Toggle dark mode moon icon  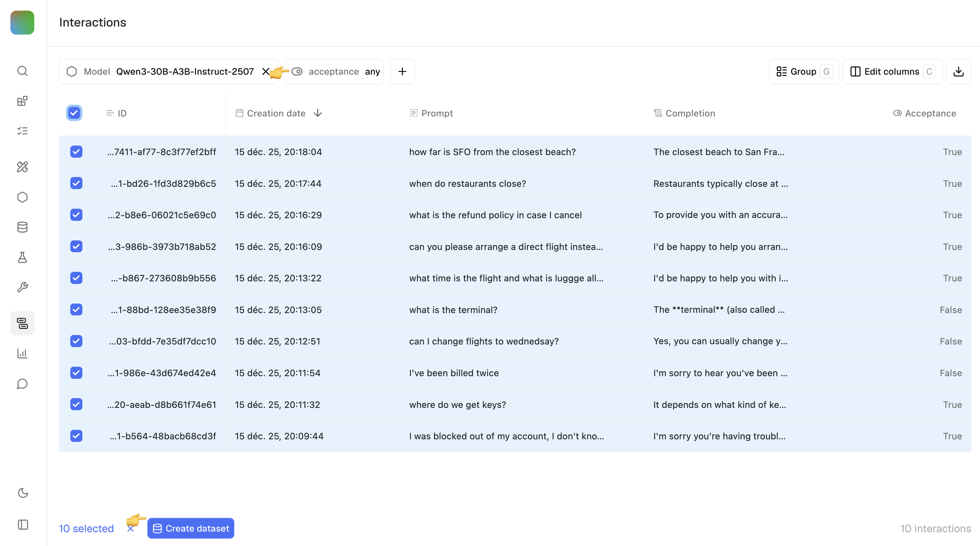(23, 493)
